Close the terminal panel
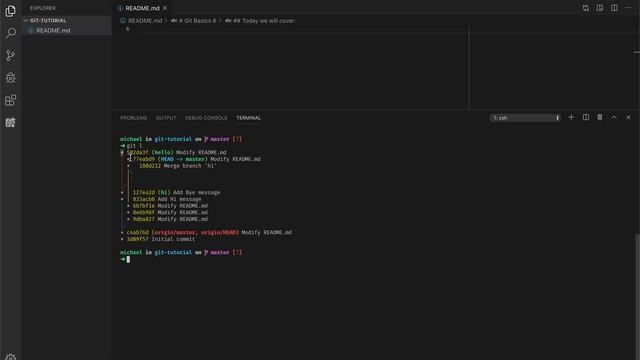 point(628,118)
